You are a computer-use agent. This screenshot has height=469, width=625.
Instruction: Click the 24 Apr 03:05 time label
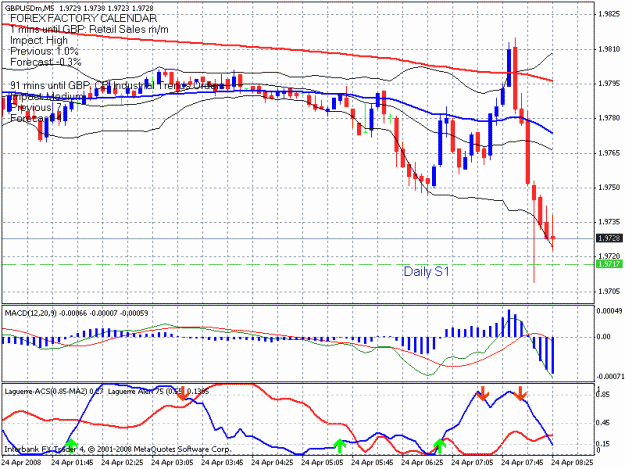click(x=172, y=462)
